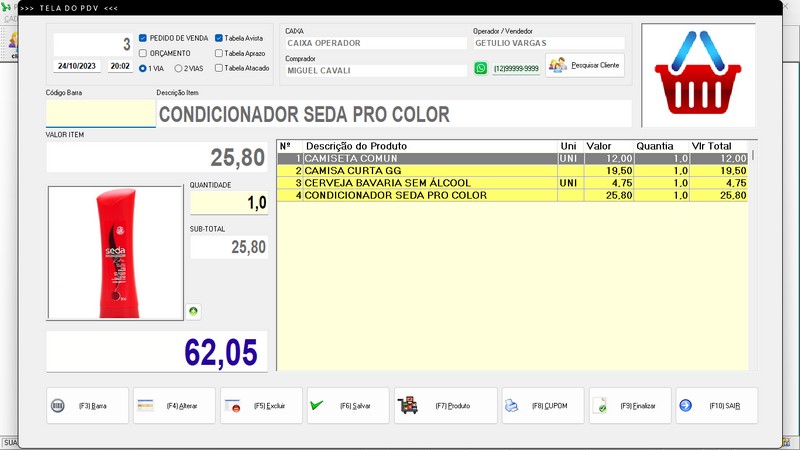Select the CAMISETA COMUN row
The width and height of the screenshot is (800, 450).
(x=513, y=159)
